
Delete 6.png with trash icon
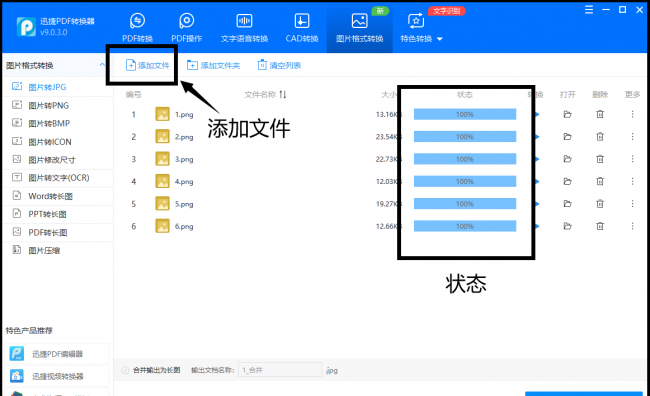point(600,226)
